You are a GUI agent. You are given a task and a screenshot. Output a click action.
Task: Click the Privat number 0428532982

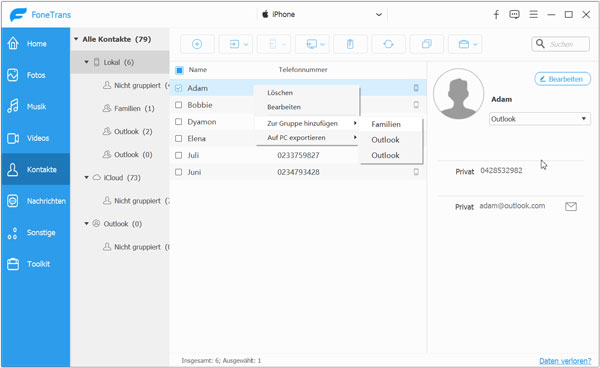[501, 171]
